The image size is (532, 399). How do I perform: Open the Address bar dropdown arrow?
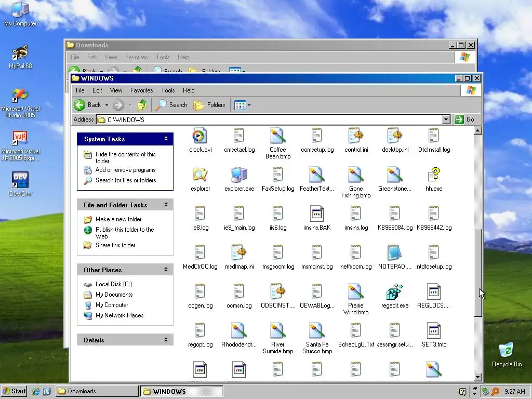coord(446,119)
